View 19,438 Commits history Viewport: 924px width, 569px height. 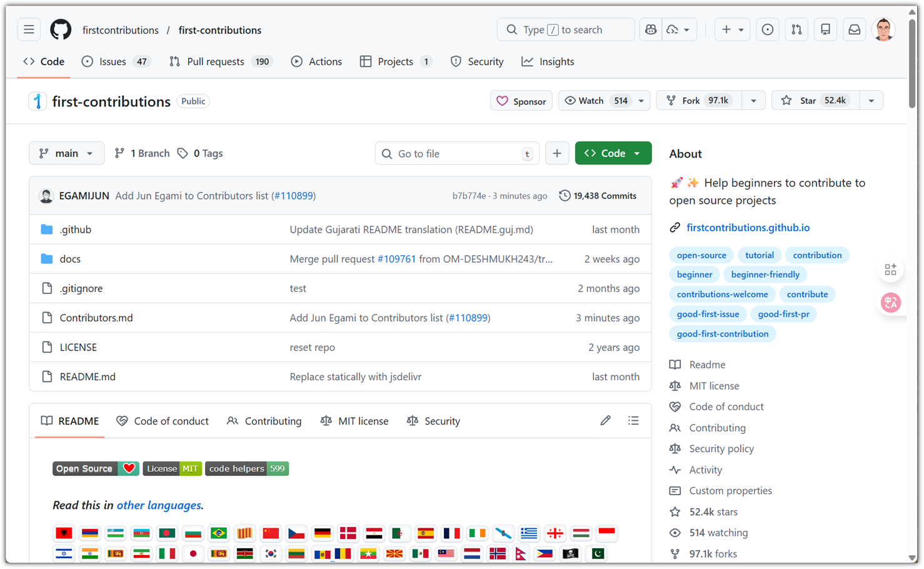tap(598, 196)
